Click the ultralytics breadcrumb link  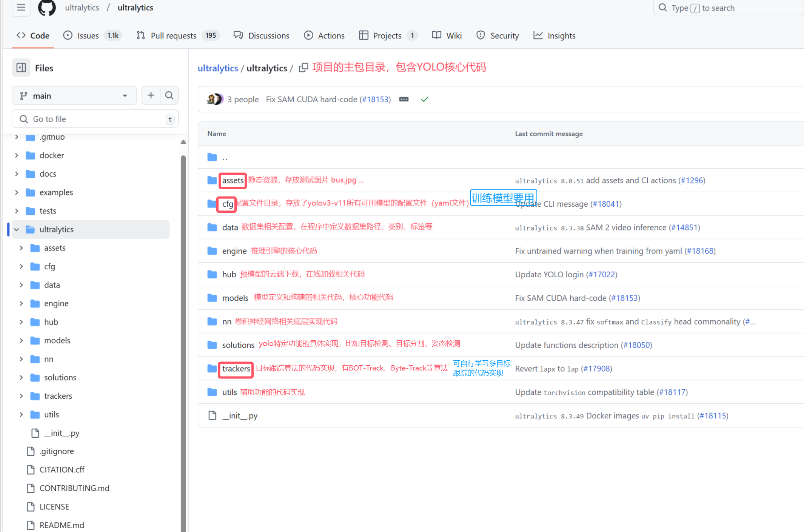pos(218,68)
